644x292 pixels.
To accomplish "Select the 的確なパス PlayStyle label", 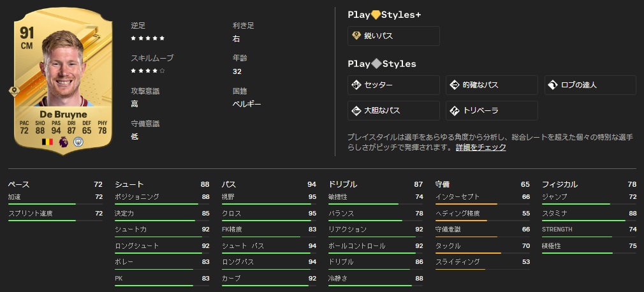I will pyautogui.click(x=480, y=85).
